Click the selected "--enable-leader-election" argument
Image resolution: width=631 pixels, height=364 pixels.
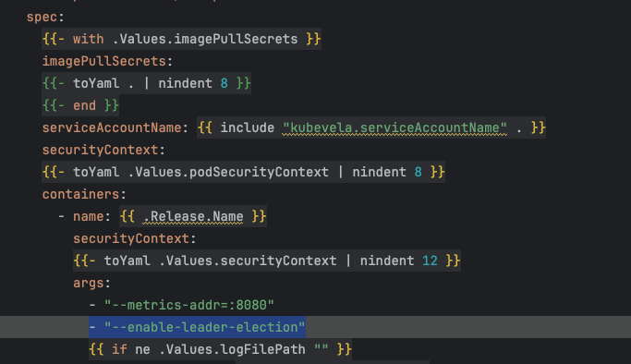coord(197,327)
